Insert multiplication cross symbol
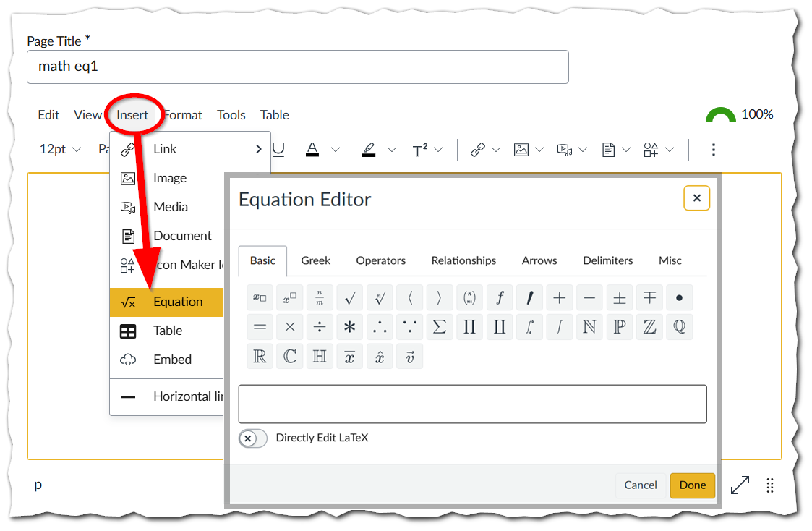 click(x=289, y=327)
